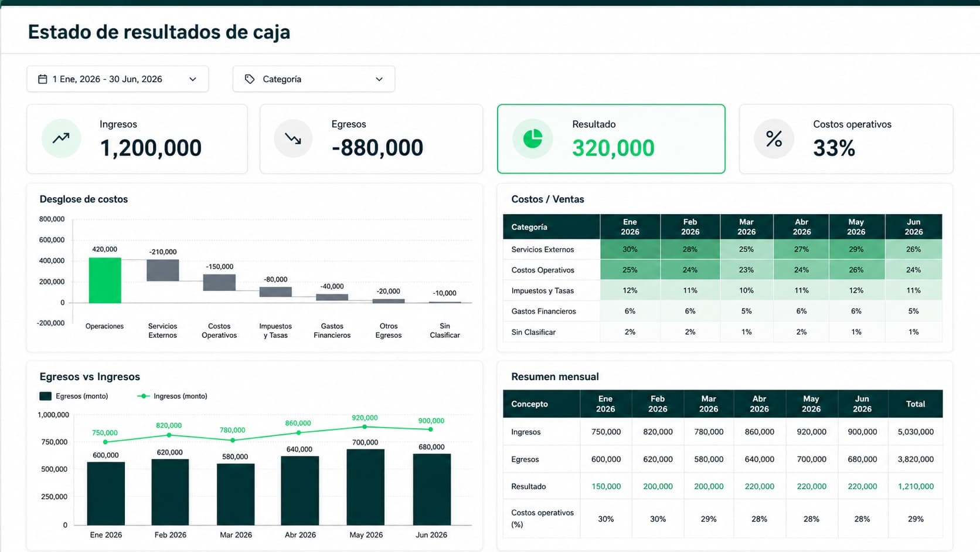The width and height of the screenshot is (980, 552).
Task: Select the green Operaciones bar in Desglose de costos
Action: (105, 280)
